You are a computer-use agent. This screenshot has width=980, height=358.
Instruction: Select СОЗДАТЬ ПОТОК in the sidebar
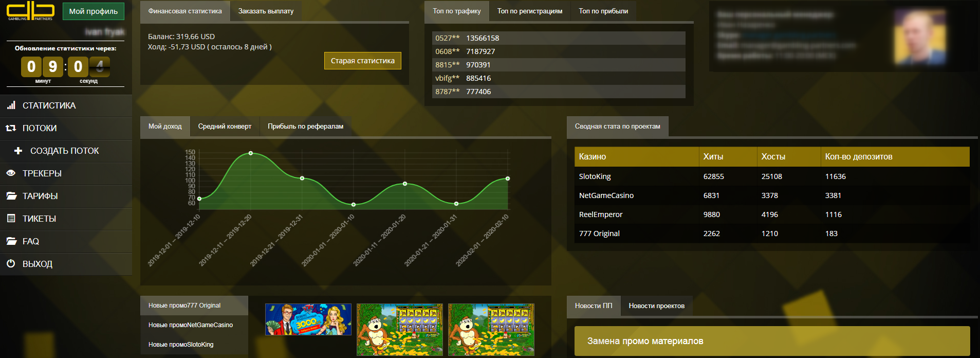[x=66, y=151]
